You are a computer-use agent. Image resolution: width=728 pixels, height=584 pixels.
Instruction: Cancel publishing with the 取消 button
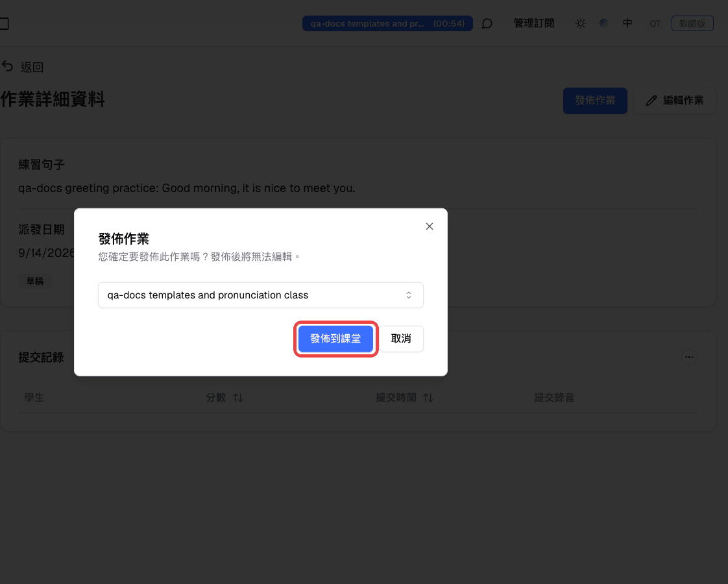[401, 339]
